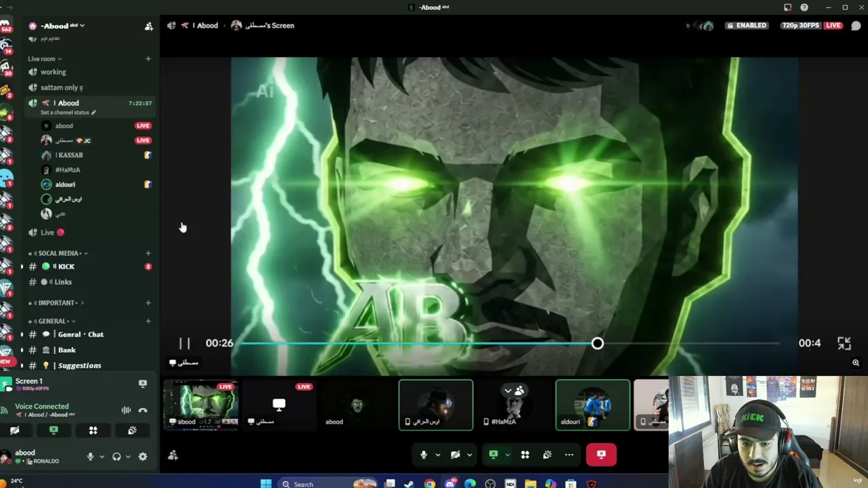Collapse the Live room category
Screen dimensions: 868x488
tap(45, 59)
